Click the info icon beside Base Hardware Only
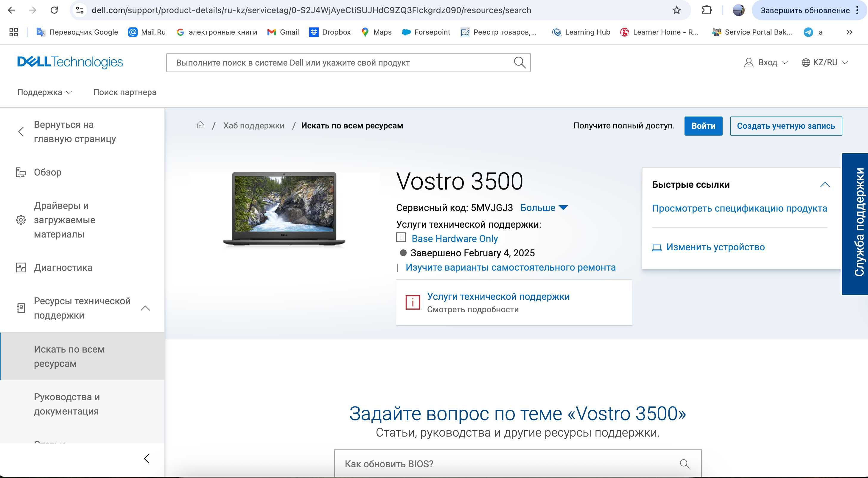The height and width of the screenshot is (478, 868). click(x=401, y=237)
